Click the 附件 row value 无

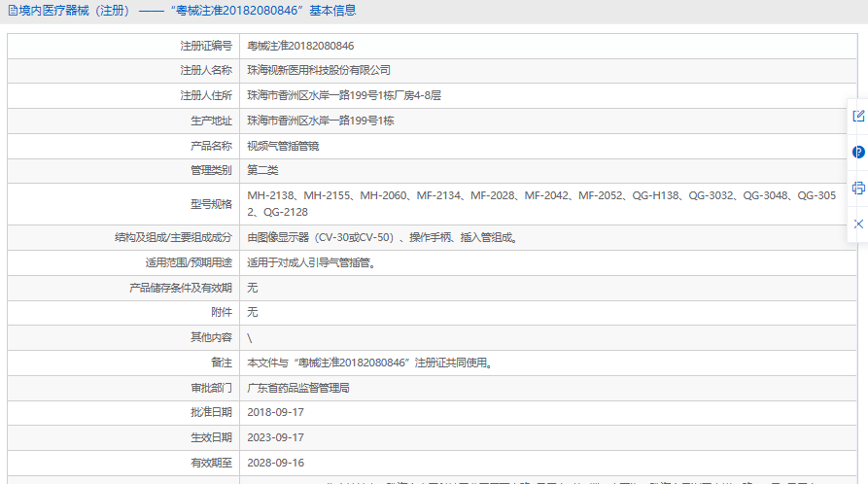(x=253, y=312)
